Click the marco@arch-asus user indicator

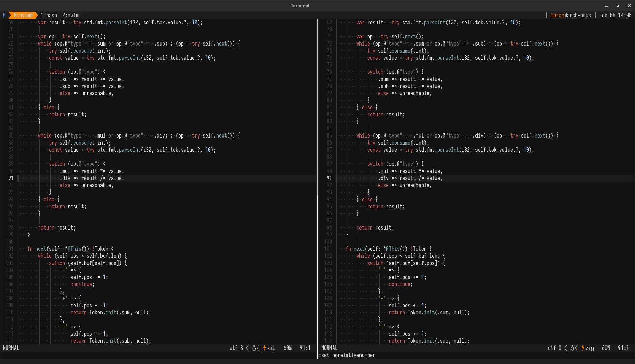tap(571, 15)
